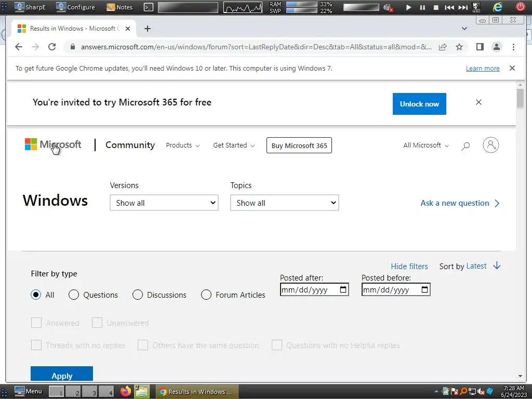Expand the All Microsoft menu
The width and height of the screenshot is (532, 399).
click(426, 145)
